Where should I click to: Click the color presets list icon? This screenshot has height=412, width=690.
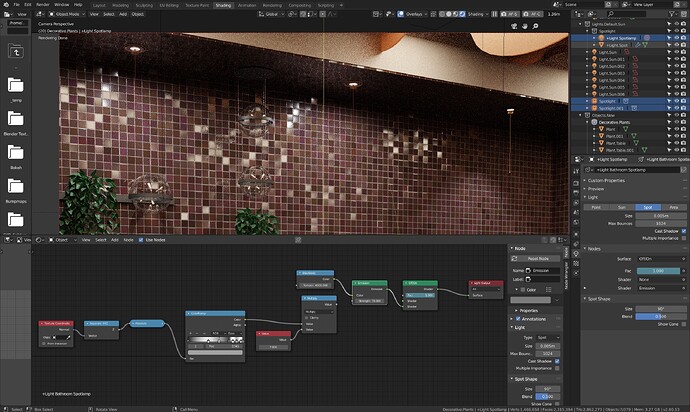[548, 290]
